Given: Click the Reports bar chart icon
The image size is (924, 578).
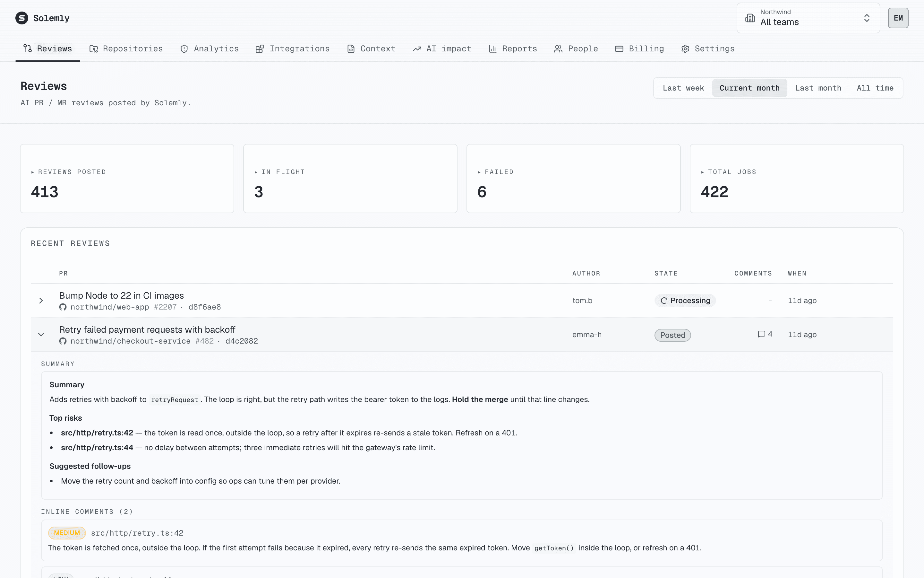Looking at the screenshot, I should click(x=492, y=49).
